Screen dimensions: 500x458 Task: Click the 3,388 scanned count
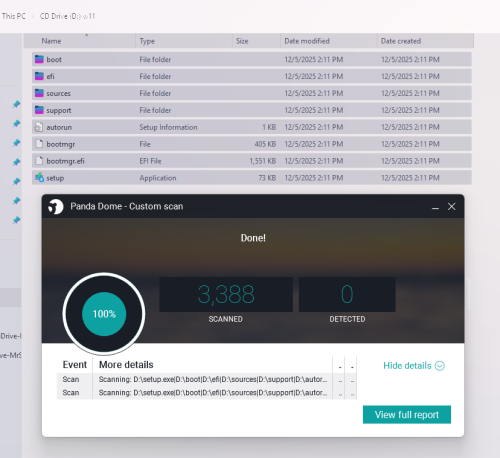226,294
